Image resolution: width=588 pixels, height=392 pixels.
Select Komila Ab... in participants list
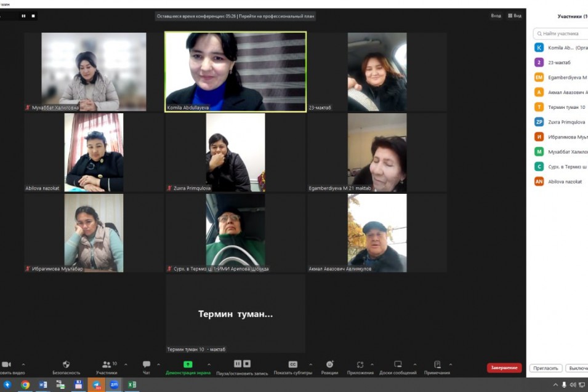pos(561,47)
